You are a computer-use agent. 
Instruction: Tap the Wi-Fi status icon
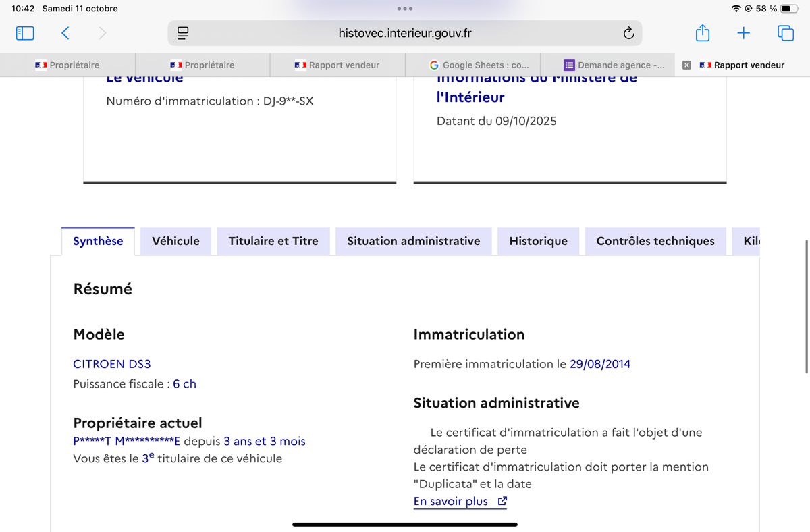click(736, 9)
